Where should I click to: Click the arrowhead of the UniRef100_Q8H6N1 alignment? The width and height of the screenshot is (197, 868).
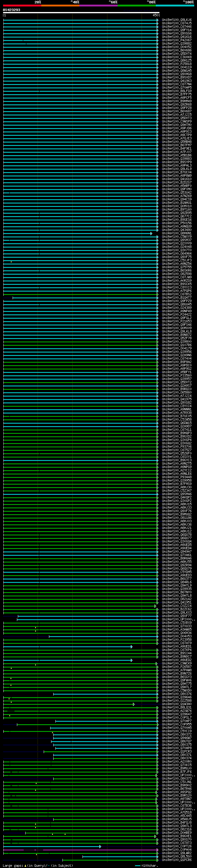(x=151, y=233)
